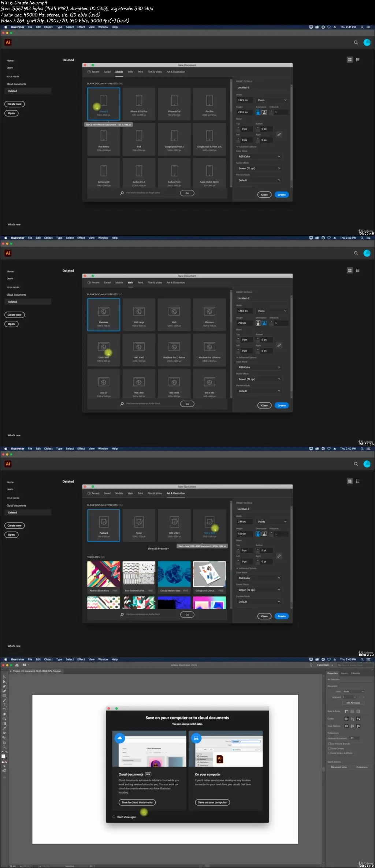Enable the Scale Corners checkbox
Screen dimensions: 375x868
tap(329, 748)
